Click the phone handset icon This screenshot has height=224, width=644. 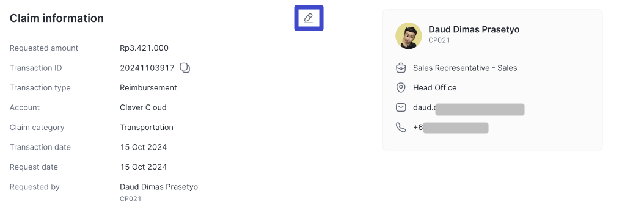pos(401,128)
